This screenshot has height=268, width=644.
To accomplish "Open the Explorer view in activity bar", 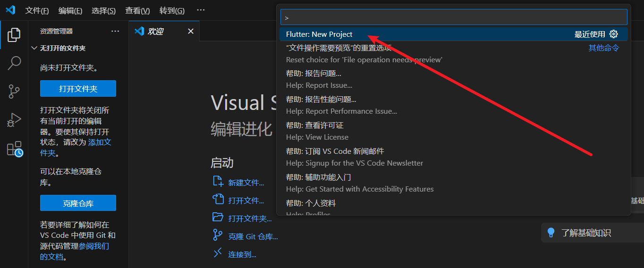I will click(x=14, y=34).
